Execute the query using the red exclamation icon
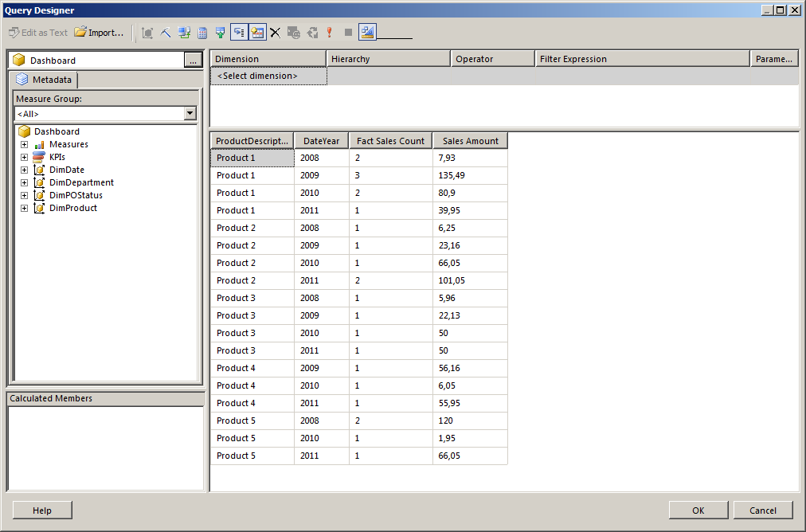 click(x=329, y=33)
